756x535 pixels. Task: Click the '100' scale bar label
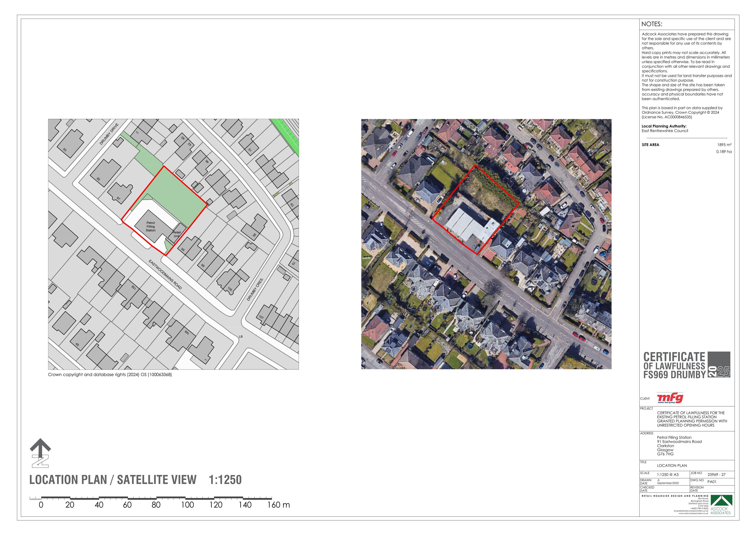tap(187, 505)
